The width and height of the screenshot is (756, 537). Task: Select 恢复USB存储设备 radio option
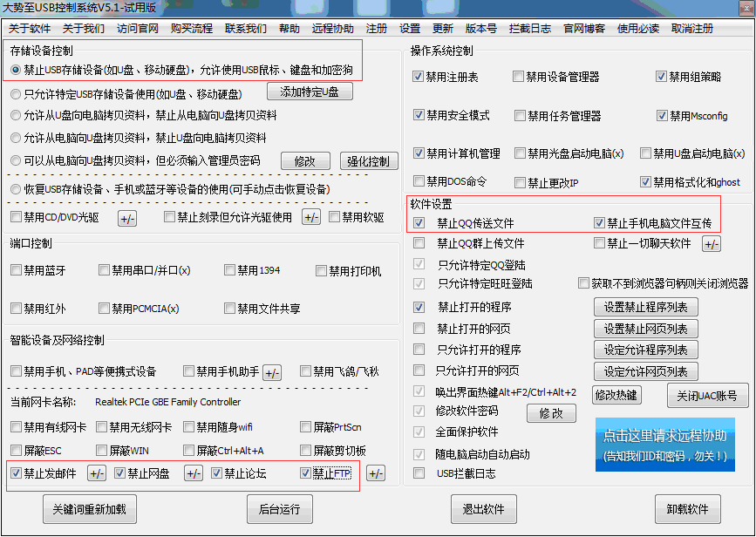(17, 189)
